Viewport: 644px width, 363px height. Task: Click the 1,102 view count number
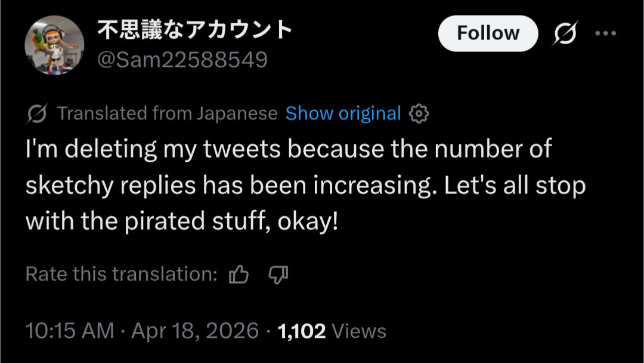(x=301, y=330)
